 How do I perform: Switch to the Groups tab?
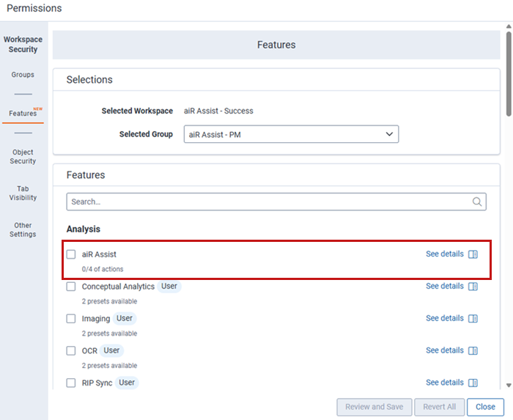click(x=23, y=75)
